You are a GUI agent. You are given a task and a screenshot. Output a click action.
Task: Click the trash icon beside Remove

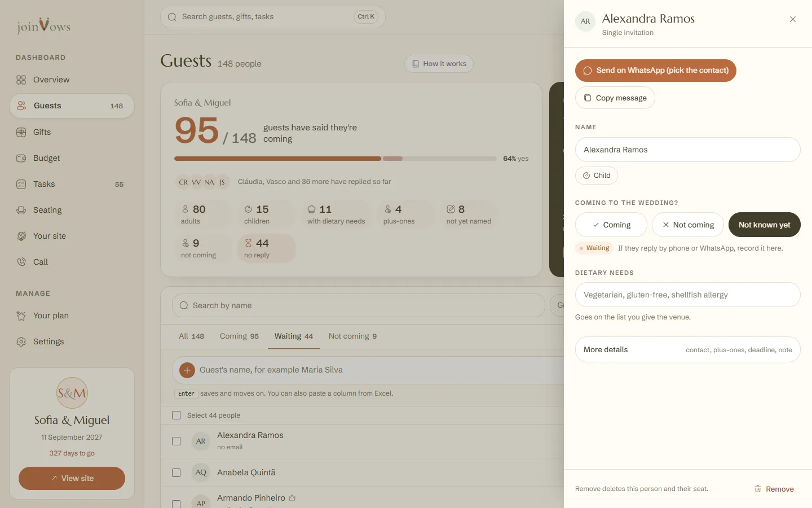coord(758,489)
